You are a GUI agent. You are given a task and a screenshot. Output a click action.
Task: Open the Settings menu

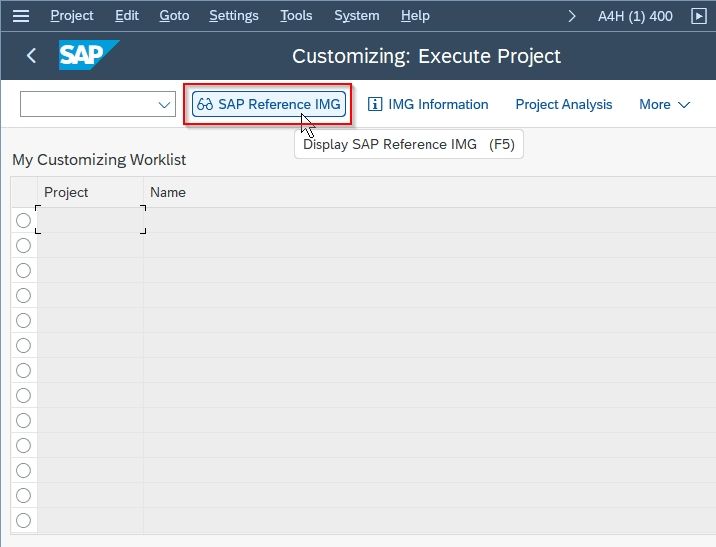coord(234,16)
